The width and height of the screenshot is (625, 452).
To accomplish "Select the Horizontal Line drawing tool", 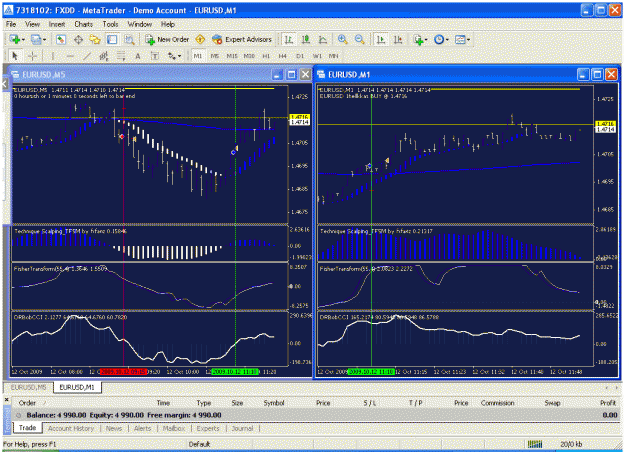I will (x=70, y=56).
